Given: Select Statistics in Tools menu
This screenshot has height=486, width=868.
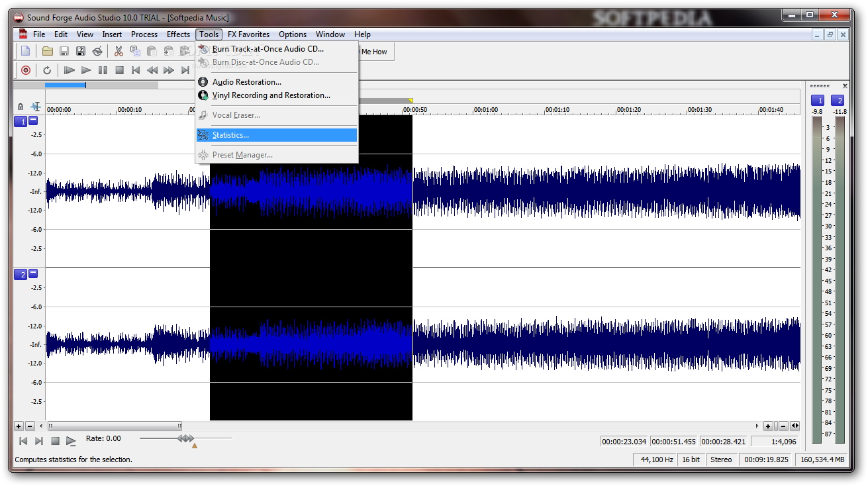Looking at the screenshot, I should click(x=277, y=135).
